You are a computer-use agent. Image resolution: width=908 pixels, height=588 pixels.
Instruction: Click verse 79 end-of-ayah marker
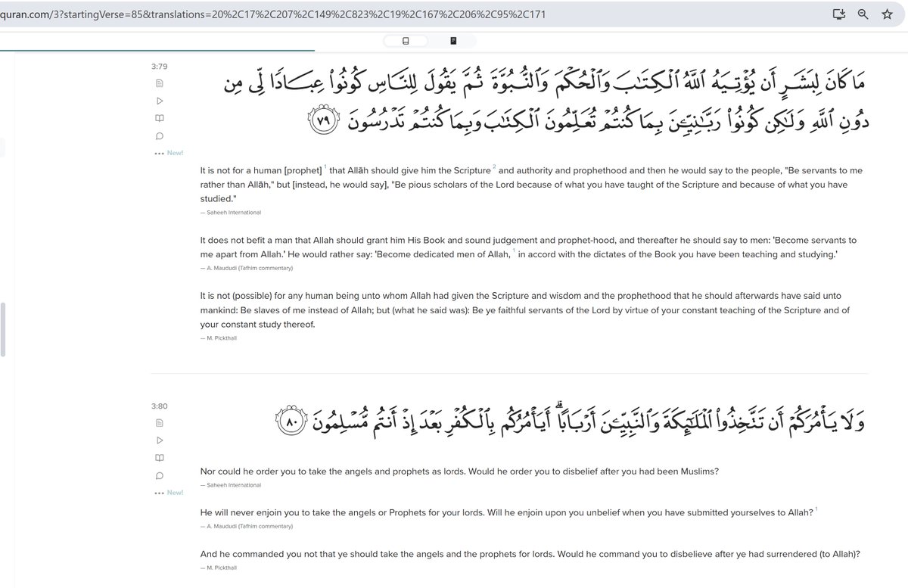tap(323, 121)
